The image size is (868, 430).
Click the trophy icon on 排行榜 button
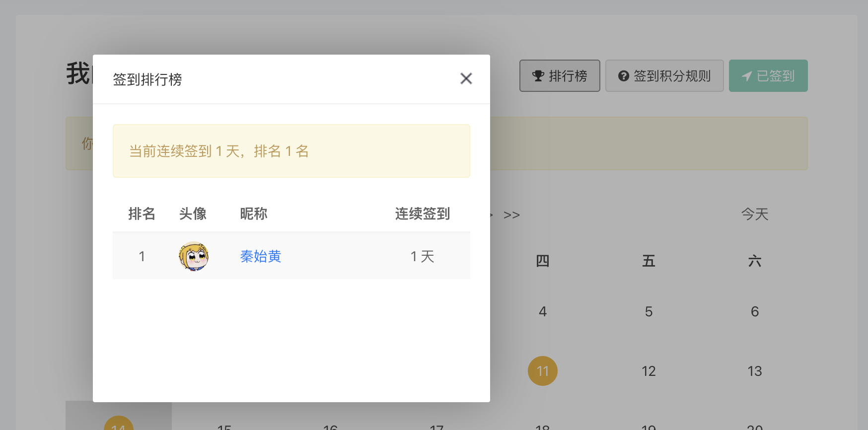(538, 76)
